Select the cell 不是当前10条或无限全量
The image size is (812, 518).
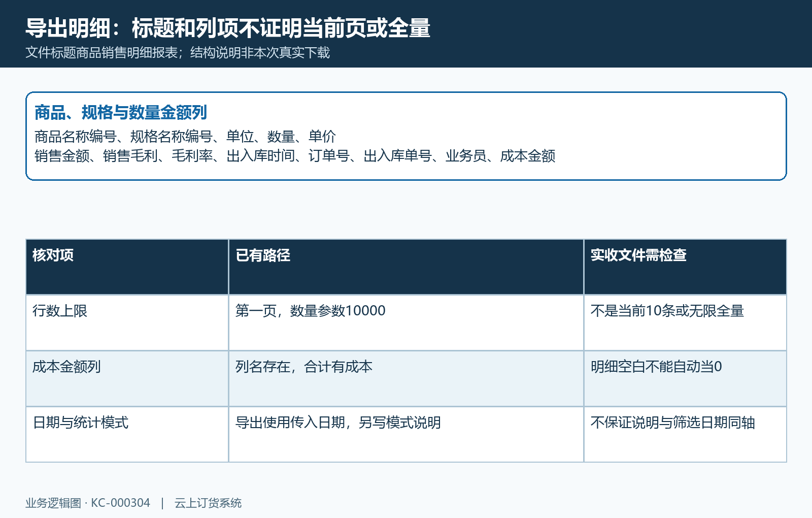685,322
